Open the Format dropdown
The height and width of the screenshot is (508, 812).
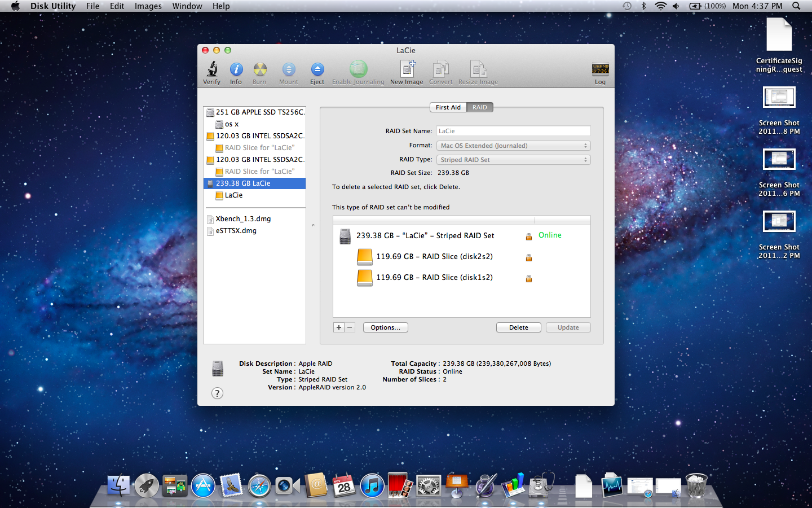513,146
